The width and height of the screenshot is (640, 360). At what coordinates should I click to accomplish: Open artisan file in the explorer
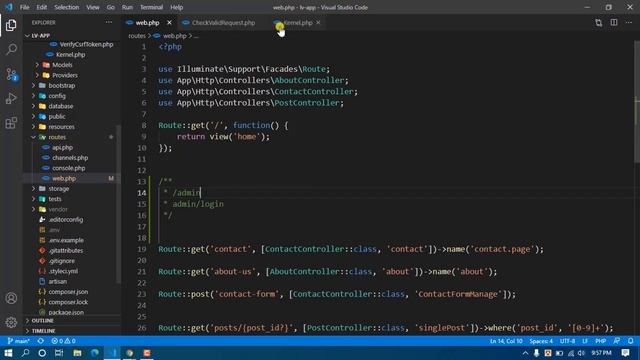coord(58,282)
